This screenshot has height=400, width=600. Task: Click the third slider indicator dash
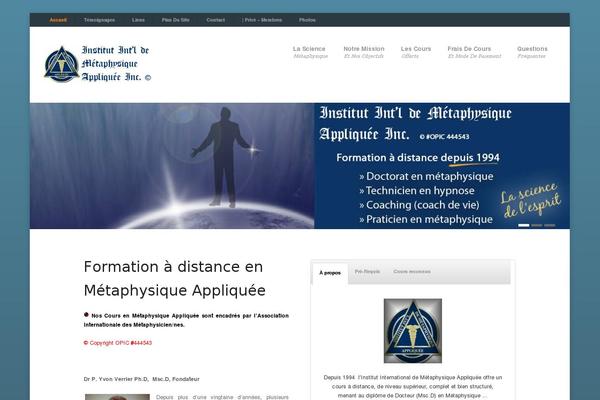click(x=549, y=225)
